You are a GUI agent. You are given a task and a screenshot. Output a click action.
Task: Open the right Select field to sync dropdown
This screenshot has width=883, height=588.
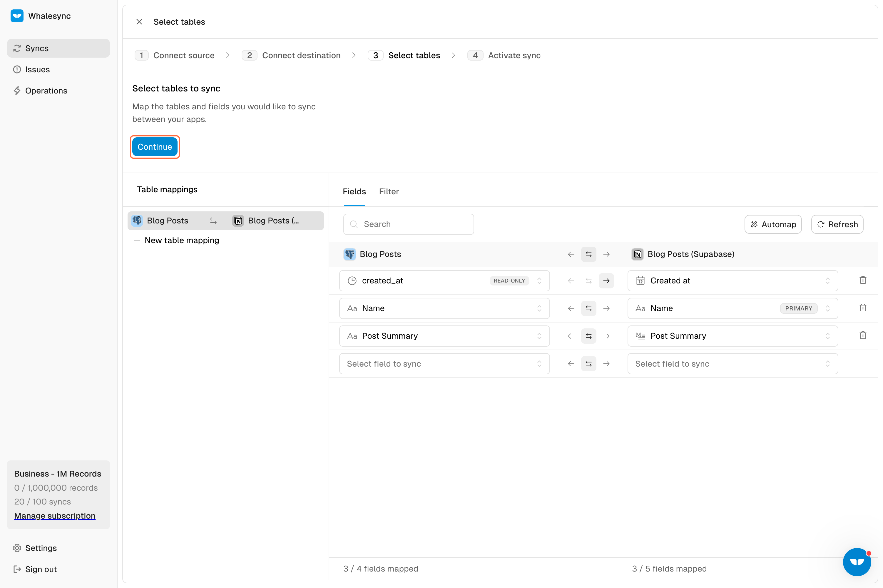click(x=733, y=364)
